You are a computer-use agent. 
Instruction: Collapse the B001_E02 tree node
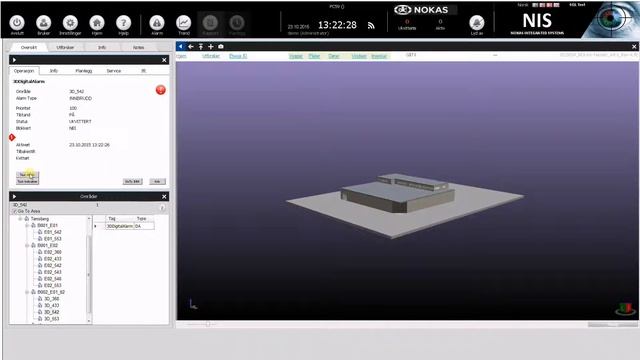(x=27, y=245)
